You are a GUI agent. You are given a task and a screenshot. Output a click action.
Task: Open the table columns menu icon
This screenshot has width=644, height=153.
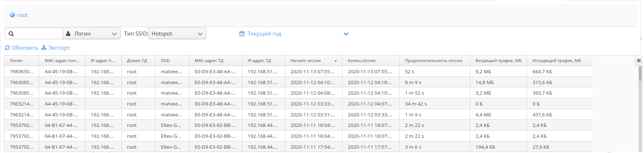[x=639, y=61]
